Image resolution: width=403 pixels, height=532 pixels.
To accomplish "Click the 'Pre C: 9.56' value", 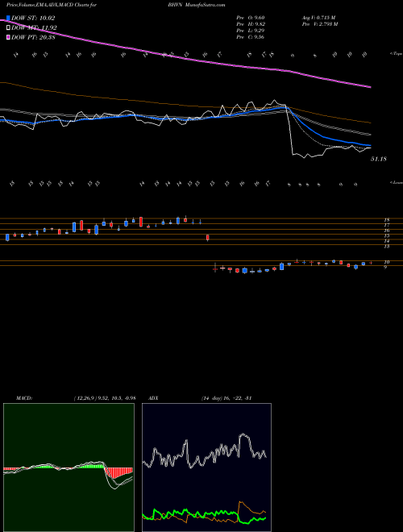I will click(x=251, y=37).
